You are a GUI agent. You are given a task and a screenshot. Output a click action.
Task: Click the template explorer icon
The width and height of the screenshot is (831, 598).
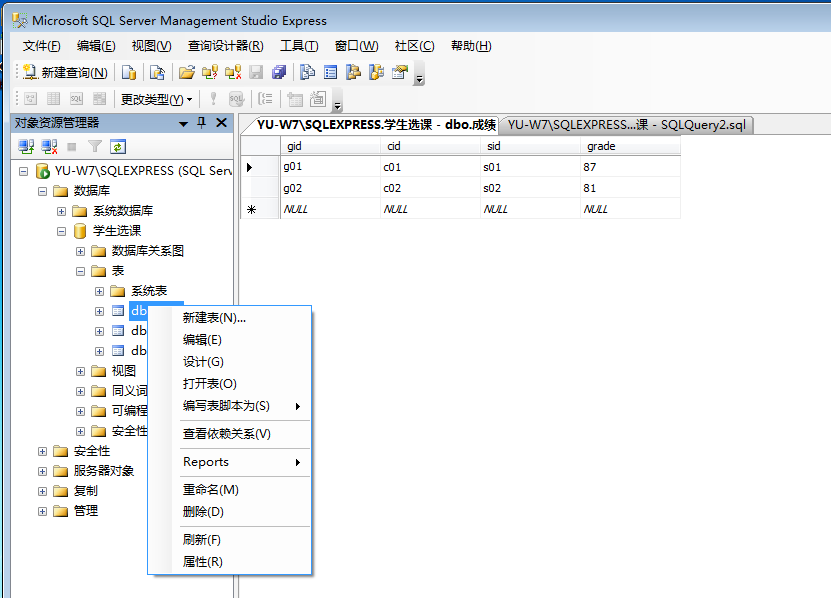pos(377,72)
